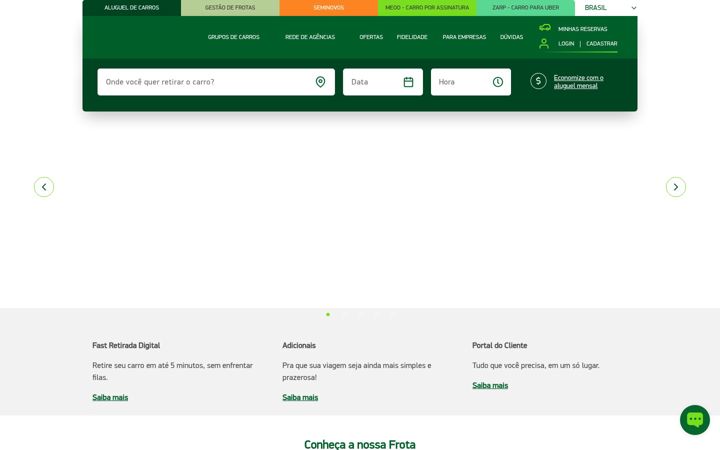Open the calendar icon in Data field
This screenshot has height=450, width=720.
[x=408, y=82]
